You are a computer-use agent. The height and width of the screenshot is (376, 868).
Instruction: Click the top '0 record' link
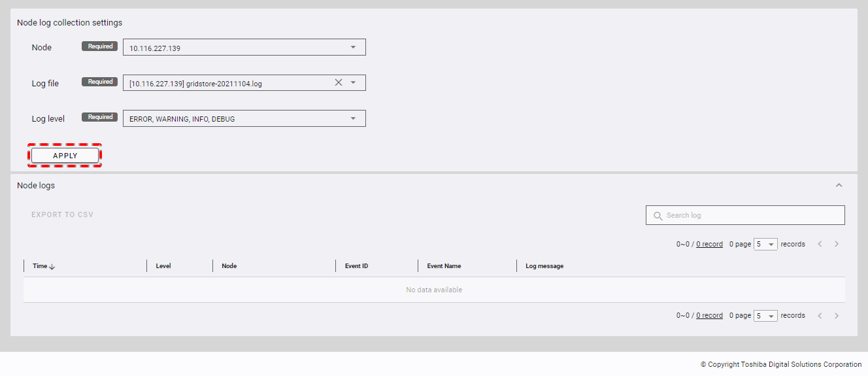click(709, 245)
